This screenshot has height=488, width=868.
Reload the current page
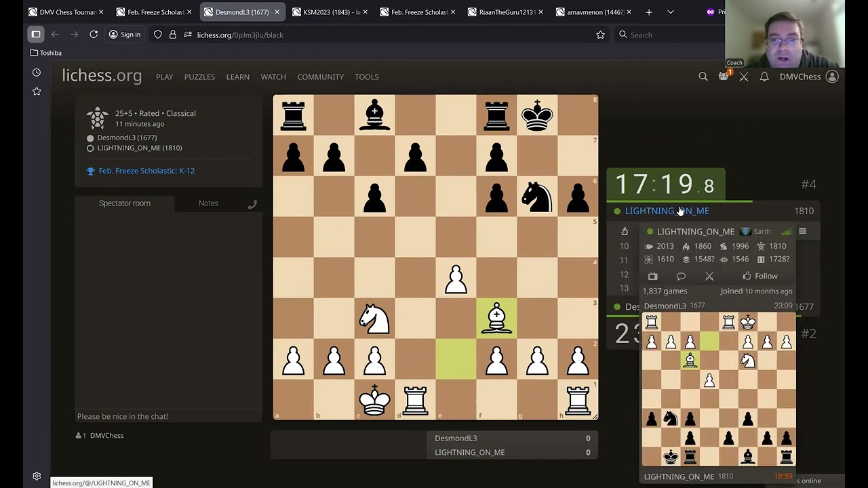click(x=94, y=35)
